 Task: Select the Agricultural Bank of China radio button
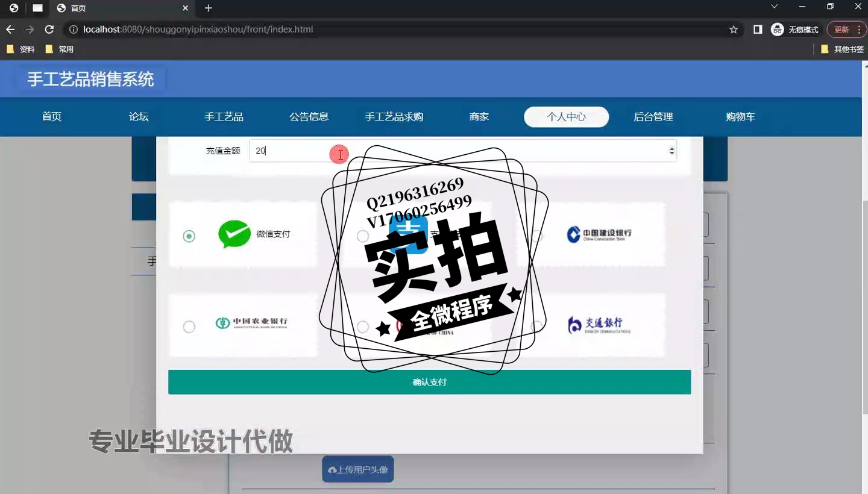pyautogui.click(x=189, y=327)
